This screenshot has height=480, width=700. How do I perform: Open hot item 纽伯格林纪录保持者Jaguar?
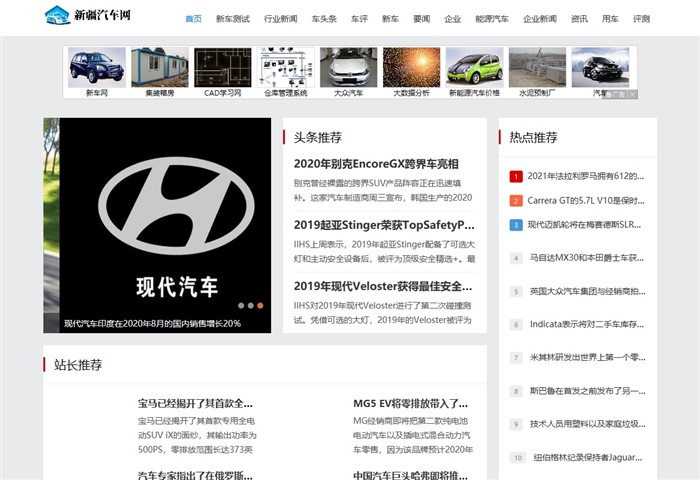click(588, 457)
